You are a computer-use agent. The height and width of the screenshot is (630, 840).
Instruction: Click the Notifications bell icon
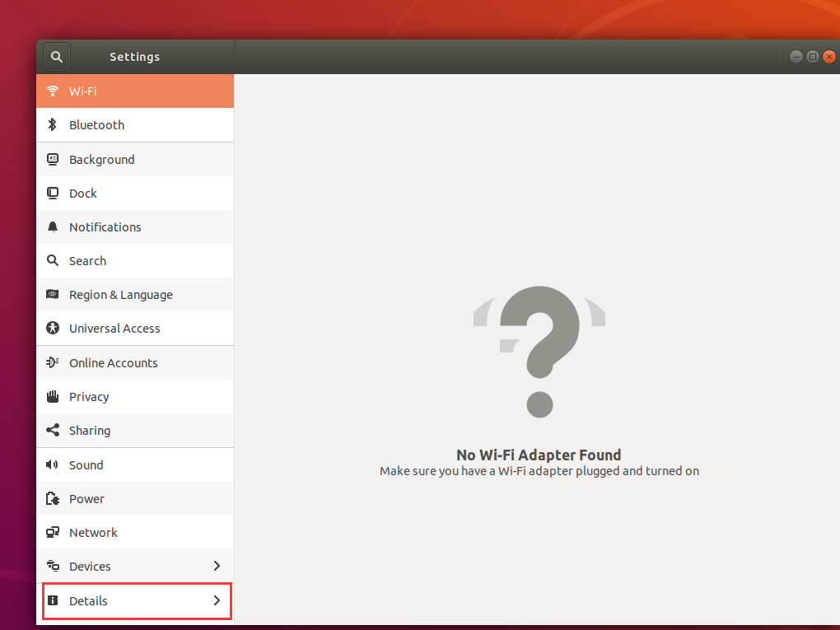click(x=53, y=226)
